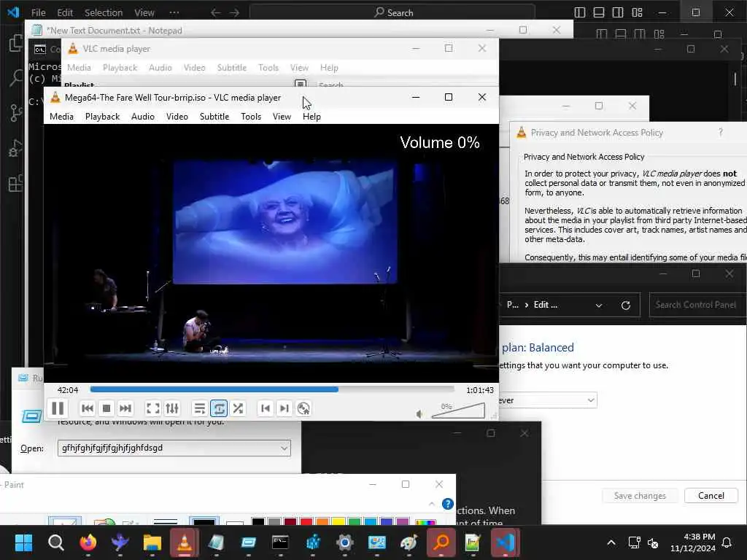Pause playback in the VLC player
The image size is (747, 560).
pos(58,408)
